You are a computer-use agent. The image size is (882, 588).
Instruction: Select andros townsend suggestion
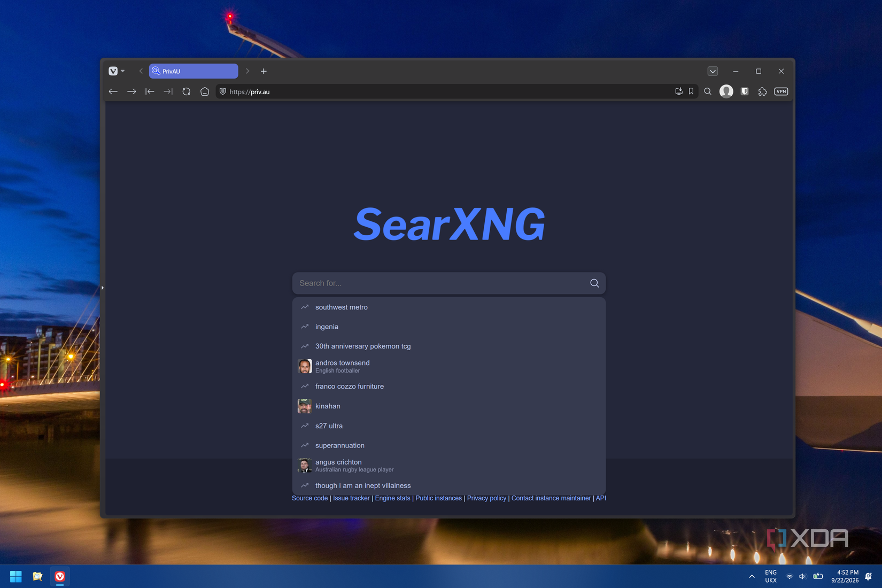pyautogui.click(x=449, y=366)
